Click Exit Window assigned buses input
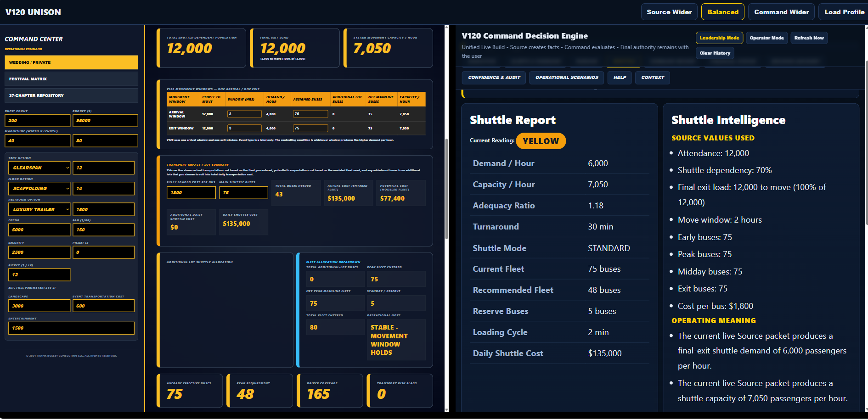Viewport: 868px width, 420px height. click(310, 129)
